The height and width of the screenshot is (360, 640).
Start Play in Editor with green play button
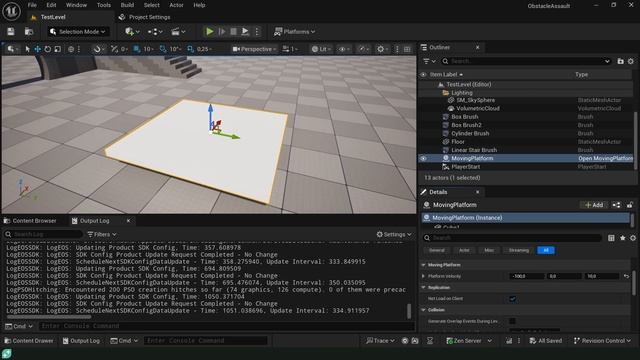[x=209, y=31]
